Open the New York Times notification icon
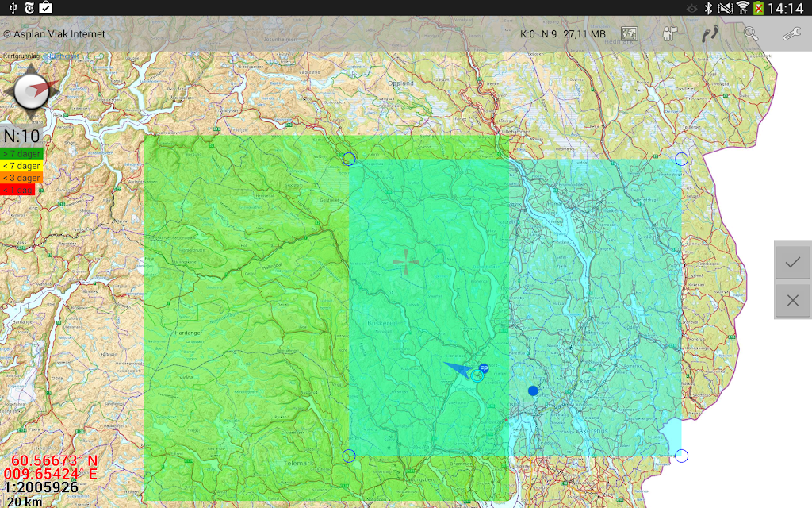Screen dimensions: 812x508 [x=29, y=8]
